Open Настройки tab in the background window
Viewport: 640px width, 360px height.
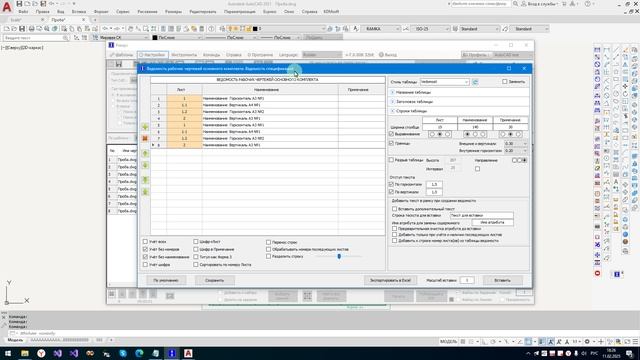click(x=152, y=55)
